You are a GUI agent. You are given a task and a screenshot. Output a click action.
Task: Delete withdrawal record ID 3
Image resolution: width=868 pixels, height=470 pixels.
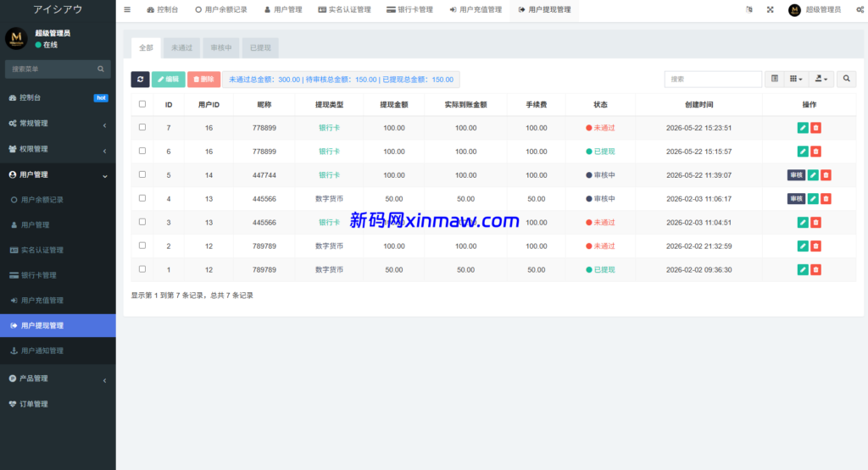(x=815, y=222)
